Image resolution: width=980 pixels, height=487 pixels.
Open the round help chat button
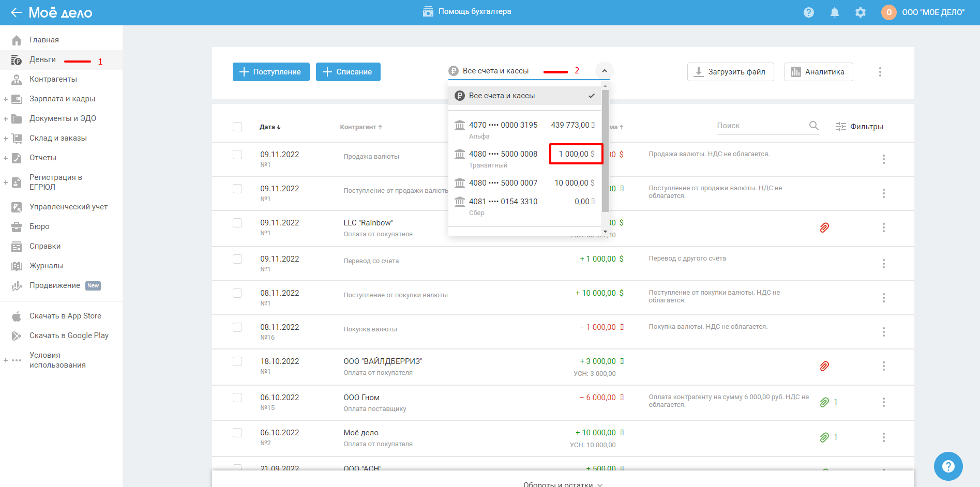click(x=947, y=466)
